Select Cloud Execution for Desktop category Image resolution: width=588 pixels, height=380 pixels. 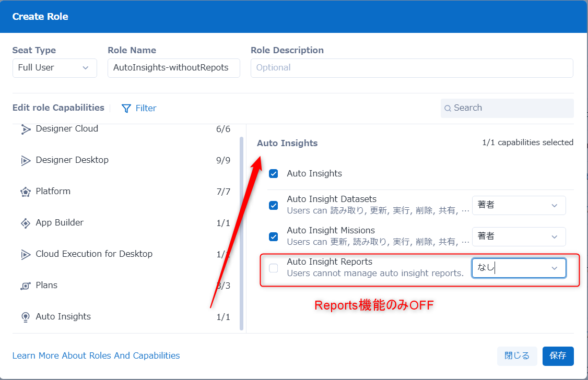pyautogui.click(x=126, y=254)
